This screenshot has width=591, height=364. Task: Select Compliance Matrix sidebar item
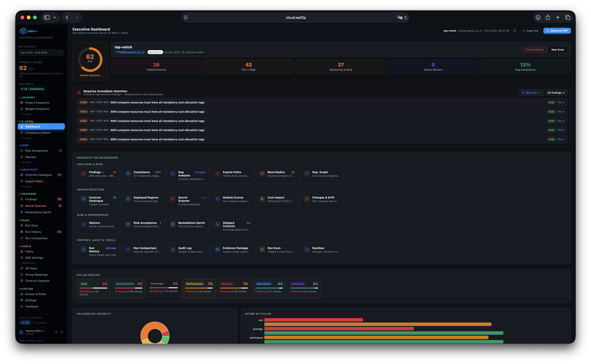tap(41, 133)
